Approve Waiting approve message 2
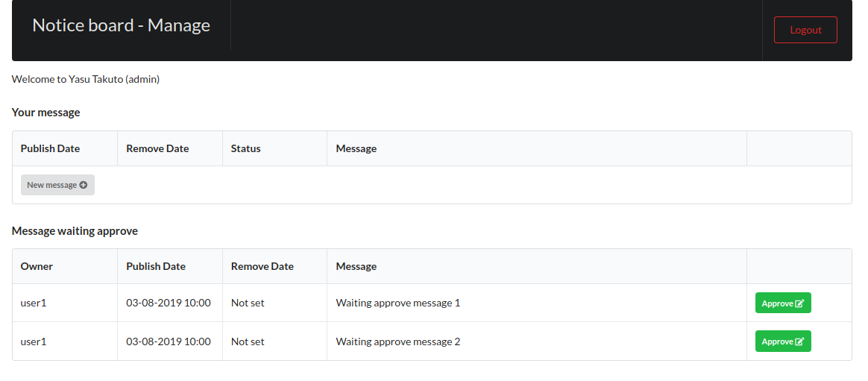This screenshot has width=868, height=381. tap(777, 341)
